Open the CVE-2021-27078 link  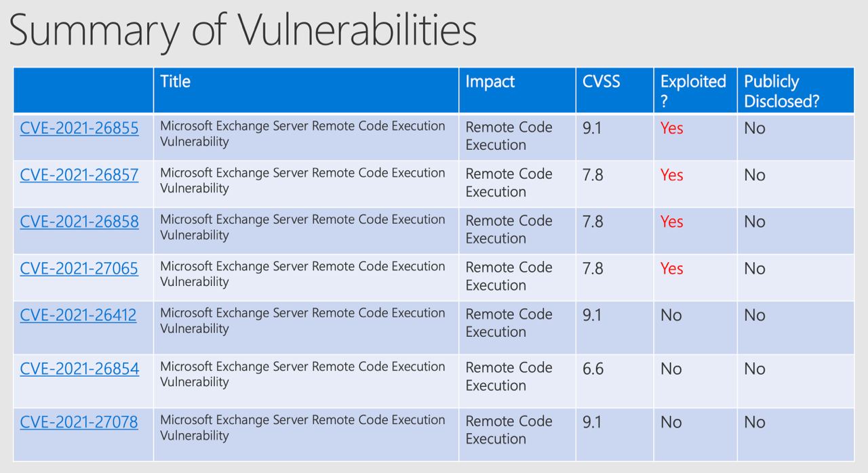pyautogui.click(x=79, y=422)
